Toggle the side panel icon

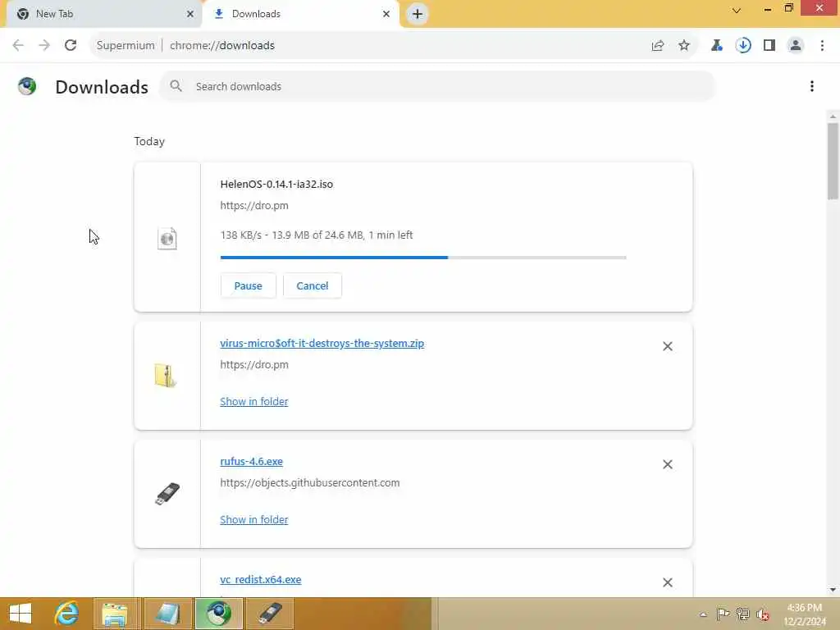point(769,46)
